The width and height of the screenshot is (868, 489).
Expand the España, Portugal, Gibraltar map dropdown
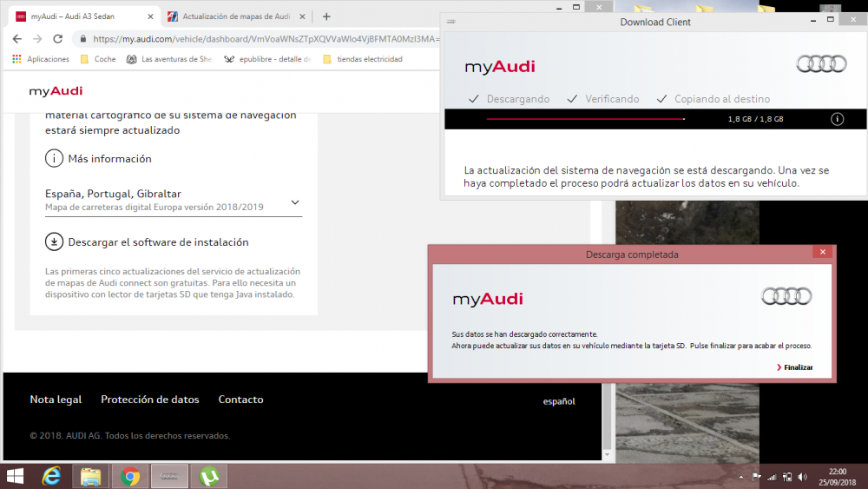click(174, 201)
